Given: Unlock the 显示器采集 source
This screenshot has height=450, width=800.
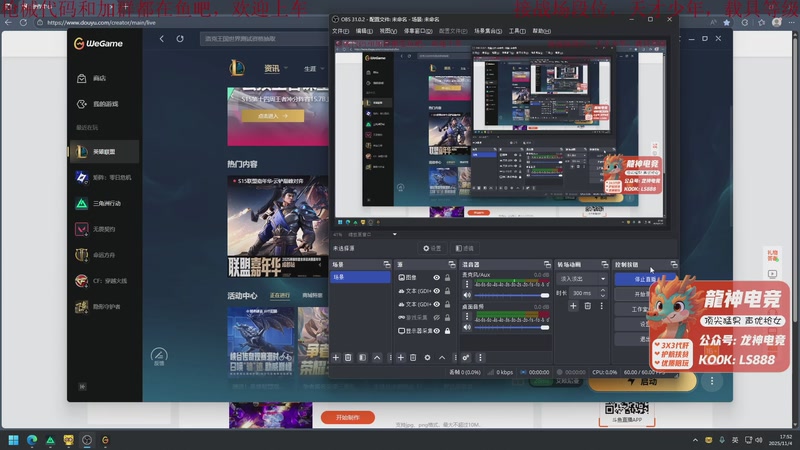Looking at the screenshot, I should (447, 331).
